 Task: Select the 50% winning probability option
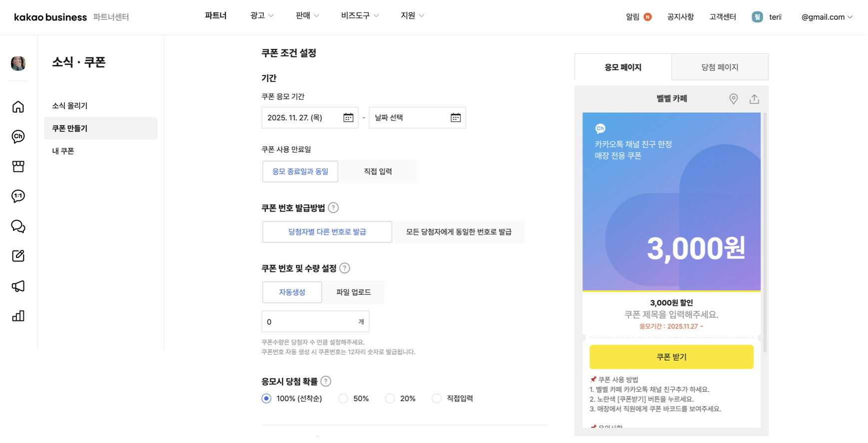tap(343, 399)
